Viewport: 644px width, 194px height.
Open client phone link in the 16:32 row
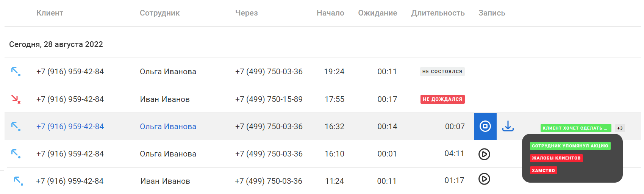[70, 127]
